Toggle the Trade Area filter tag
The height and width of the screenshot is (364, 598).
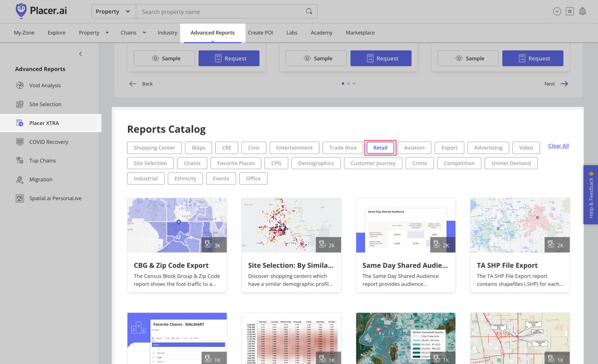coord(343,148)
